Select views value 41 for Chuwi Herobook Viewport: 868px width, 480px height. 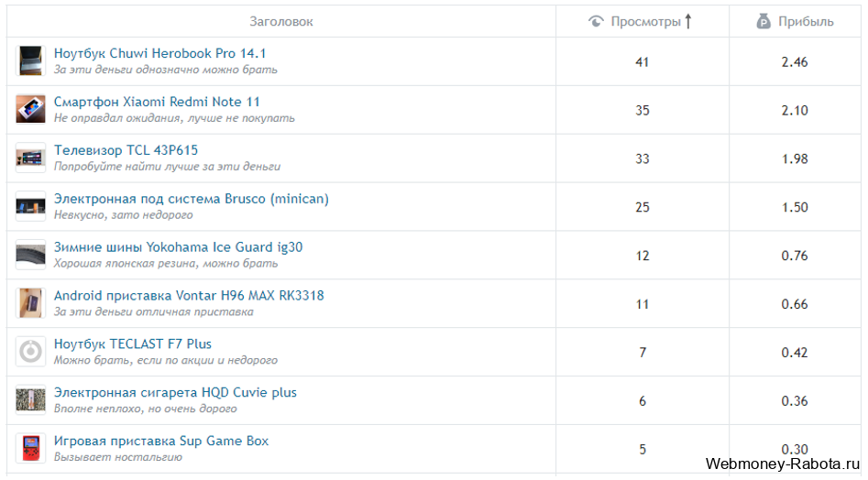tap(643, 62)
